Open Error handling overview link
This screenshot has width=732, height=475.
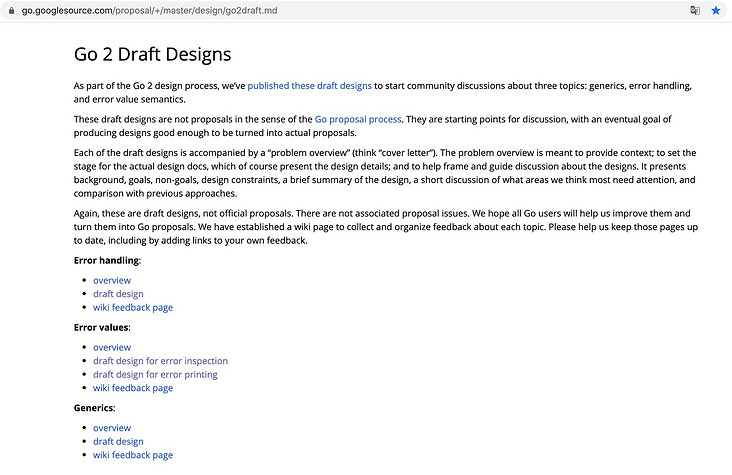pyautogui.click(x=112, y=280)
